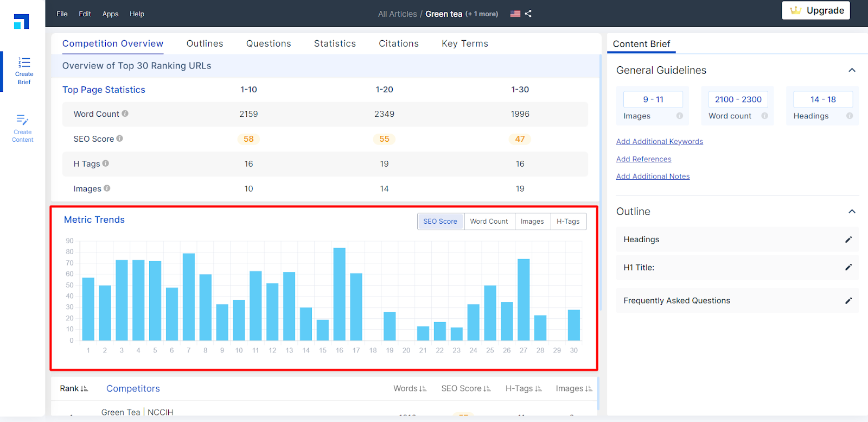Show H-Tags in Metric Trends chart

[568, 222]
